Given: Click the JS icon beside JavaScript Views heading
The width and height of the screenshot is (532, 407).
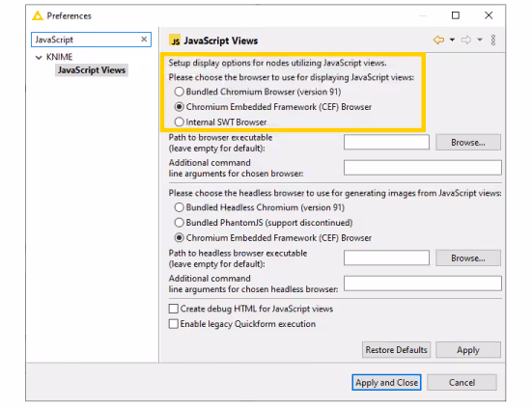Looking at the screenshot, I should point(175,41).
